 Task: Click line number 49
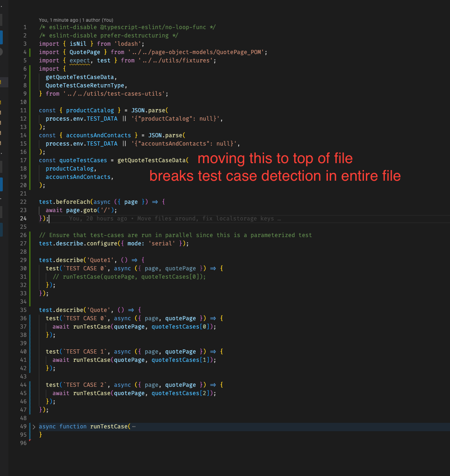coord(23,426)
